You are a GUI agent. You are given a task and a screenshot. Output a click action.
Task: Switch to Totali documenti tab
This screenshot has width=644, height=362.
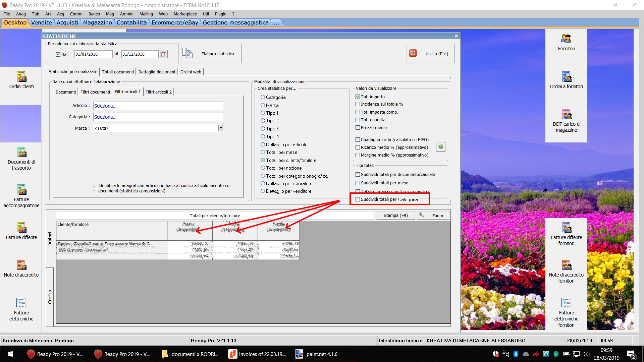tap(118, 72)
